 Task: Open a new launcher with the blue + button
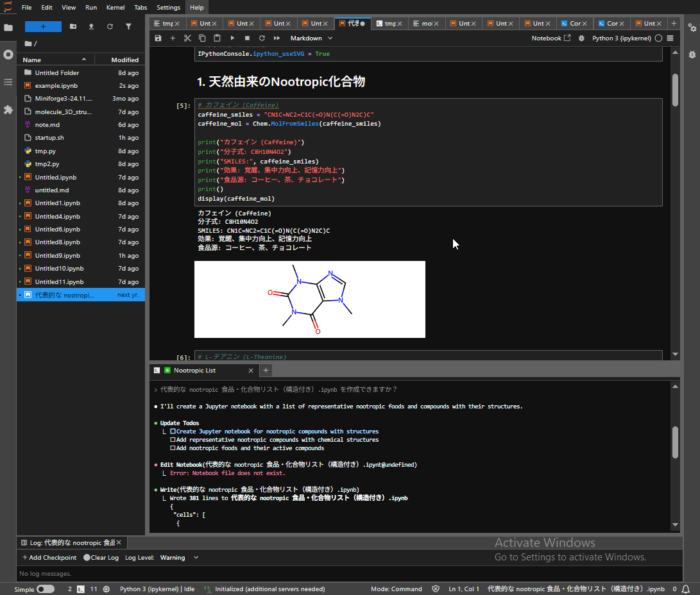[42, 26]
